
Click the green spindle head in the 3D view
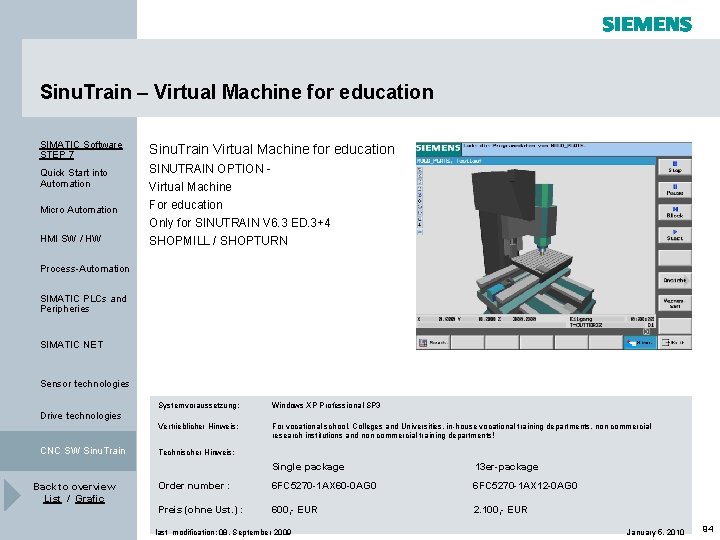click(545, 216)
